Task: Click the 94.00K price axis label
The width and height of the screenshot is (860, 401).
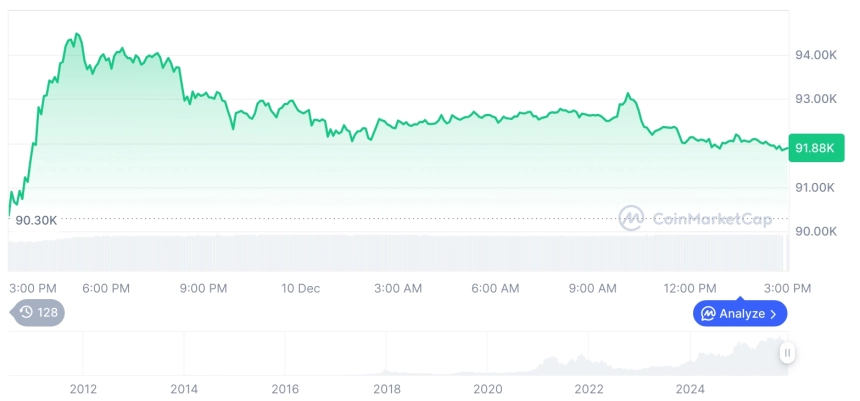Action: (815, 55)
